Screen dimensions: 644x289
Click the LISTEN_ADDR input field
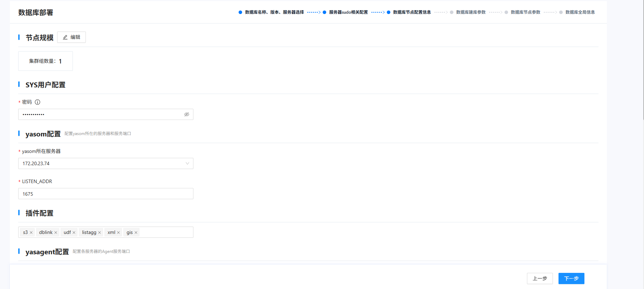click(105, 194)
